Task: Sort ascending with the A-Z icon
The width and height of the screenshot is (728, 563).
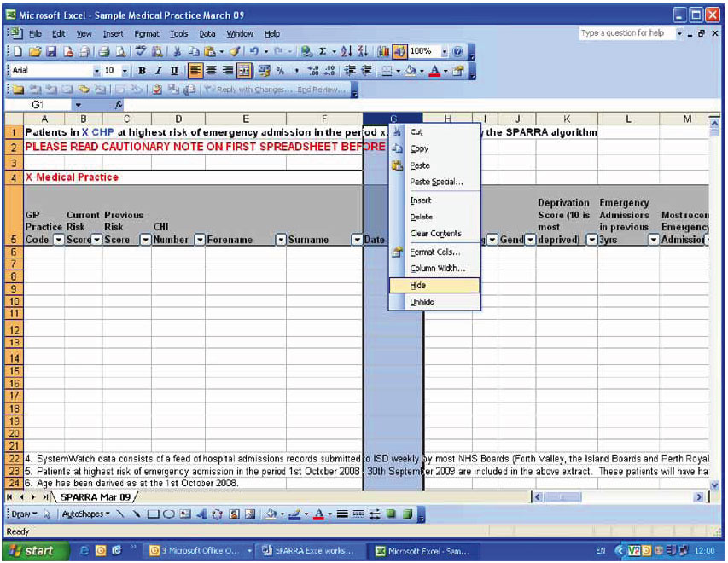Action: [x=347, y=51]
